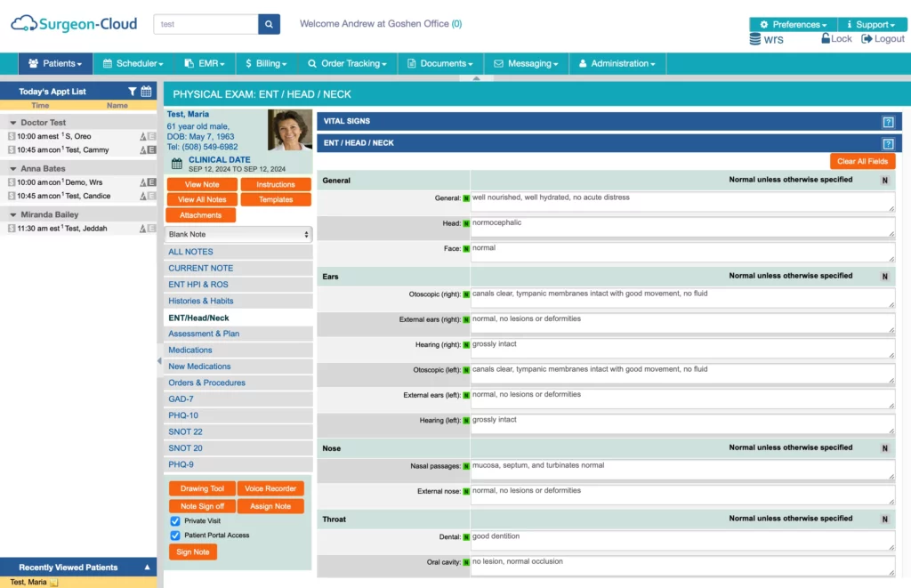Uncheck Patient Portal Access checkbox

(x=175, y=536)
